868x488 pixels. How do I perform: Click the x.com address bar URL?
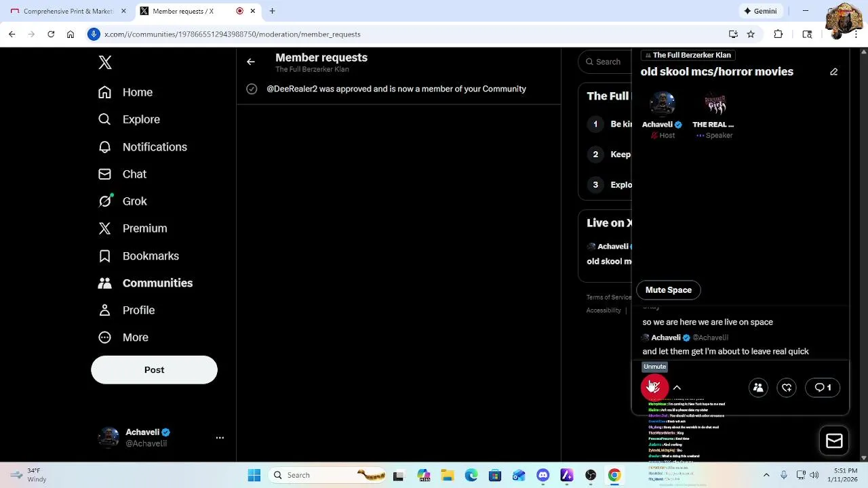232,34
